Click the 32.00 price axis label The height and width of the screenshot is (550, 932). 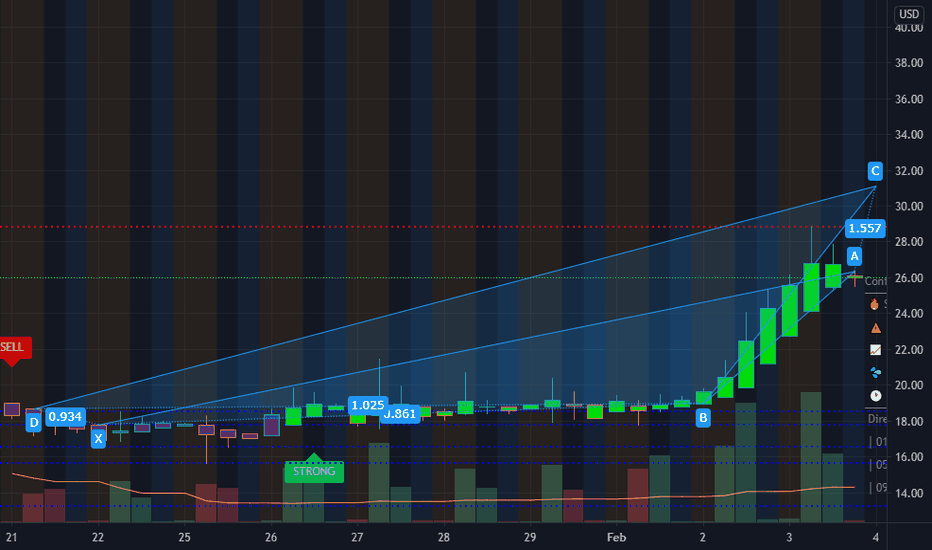click(x=909, y=171)
